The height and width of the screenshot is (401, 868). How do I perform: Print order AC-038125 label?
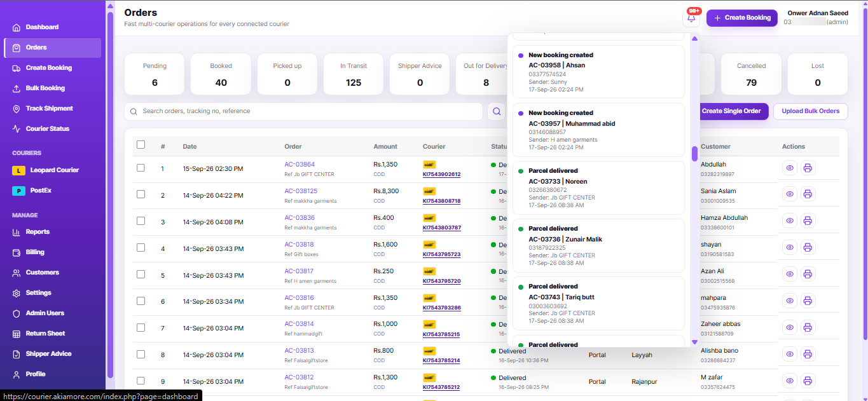click(x=808, y=194)
